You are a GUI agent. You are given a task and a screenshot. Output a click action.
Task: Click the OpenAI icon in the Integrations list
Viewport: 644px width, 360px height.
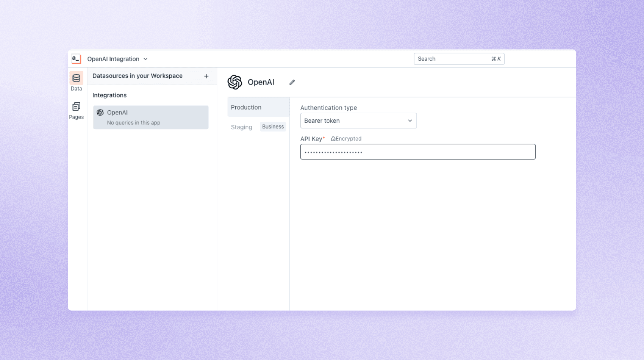[100, 113]
